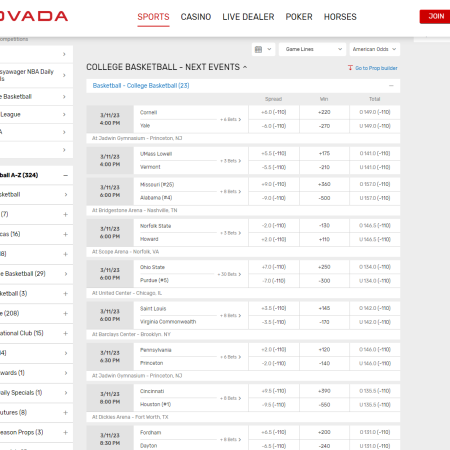Open +3 Bets for Norfolk State vs Howard
Viewport: 450px width, 450px height.
click(230, 233)
